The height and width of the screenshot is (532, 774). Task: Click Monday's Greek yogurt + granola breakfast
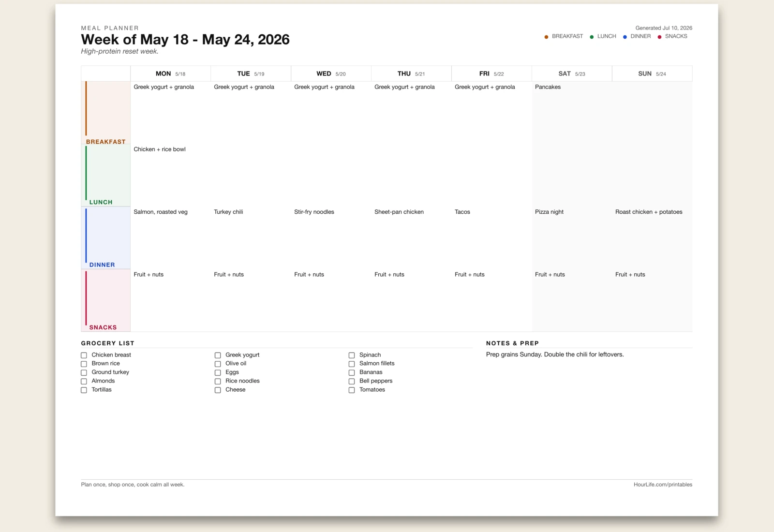coord(164,87)
